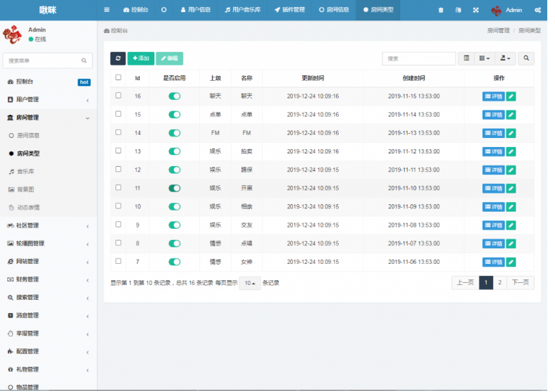
Task: Open the columns visibility dropdown
Action: [485, 58]
